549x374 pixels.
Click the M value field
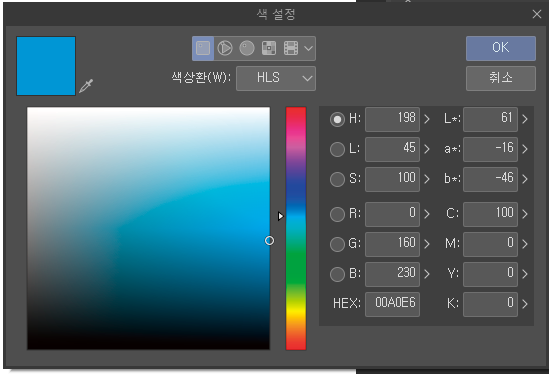(x=490, y=244)
